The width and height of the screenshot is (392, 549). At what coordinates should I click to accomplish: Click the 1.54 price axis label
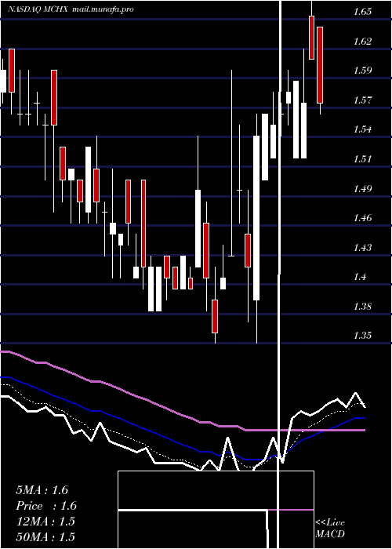pyautogui.click(x=362, y=129)
